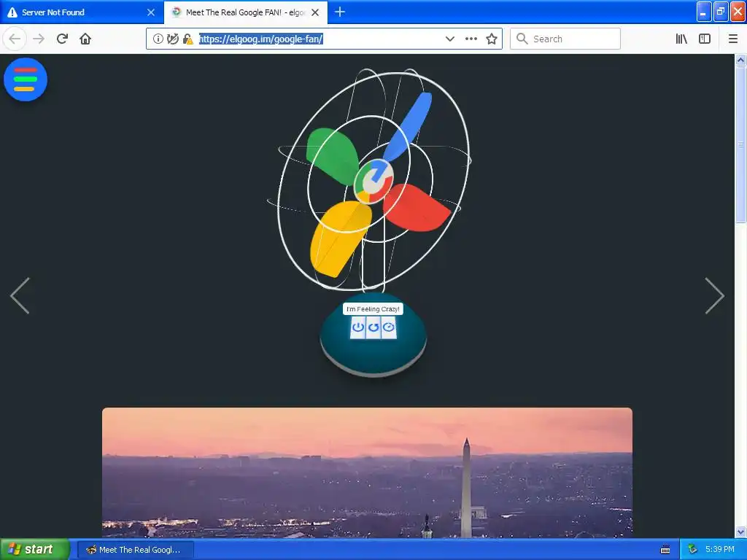Open the Library bookshelf icon

(681, 39)
